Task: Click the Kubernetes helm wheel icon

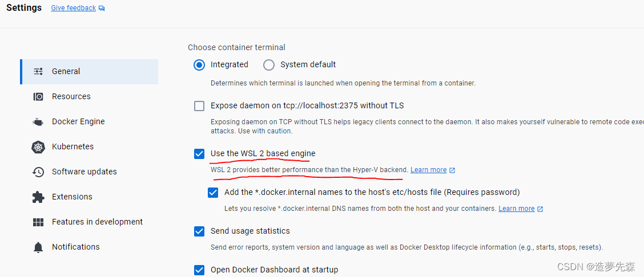Action: [x=38, y=147]
